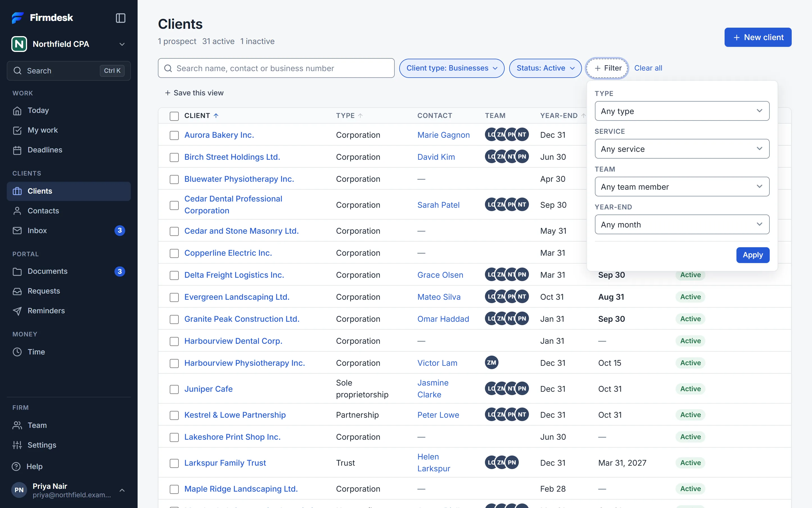
Task: Open the Clients sidebar item
Action: 69,191
